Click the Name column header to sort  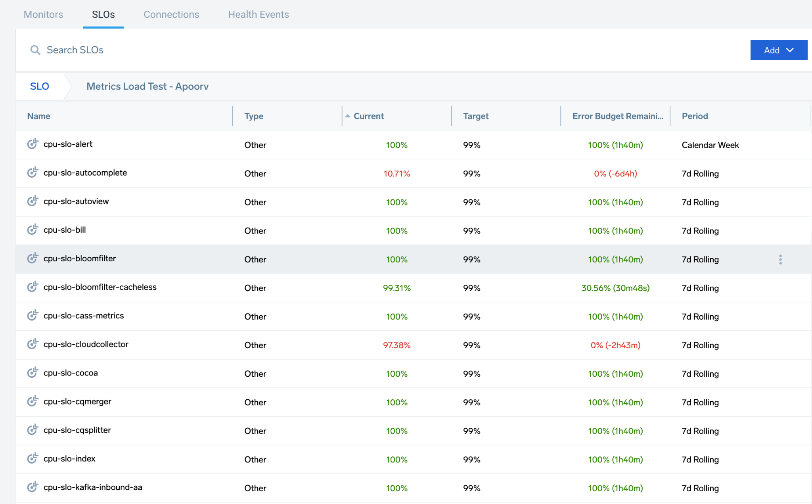(x=38, y=116)
